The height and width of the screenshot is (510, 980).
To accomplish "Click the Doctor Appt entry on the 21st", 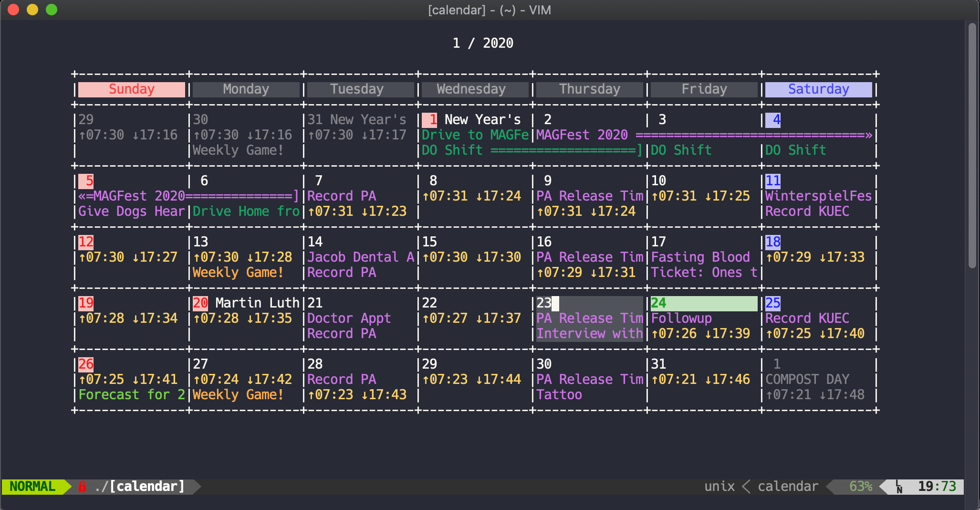I will tap(349, 319).
